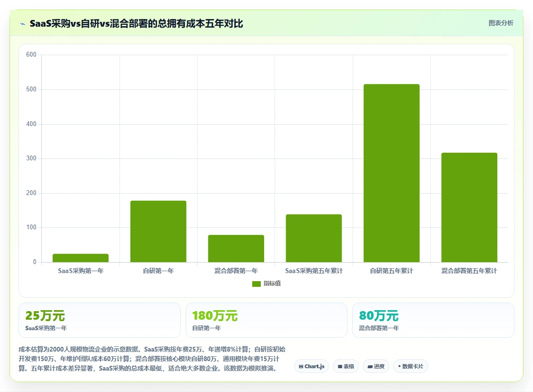Select the 180万元 自研第一年 card

266,320
